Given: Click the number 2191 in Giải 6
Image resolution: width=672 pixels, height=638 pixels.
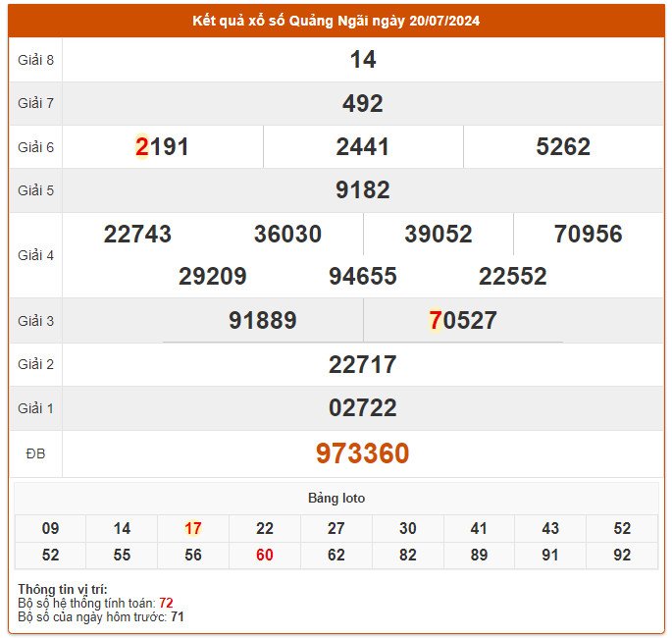Looking at the screenshot, I should (162, 147).
